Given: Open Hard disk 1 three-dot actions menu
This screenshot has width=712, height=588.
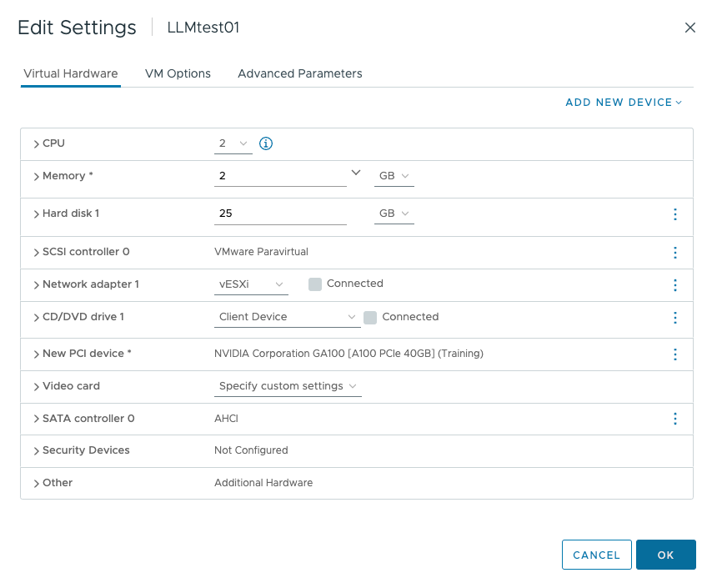Looking at the screenshot, I should point(675,214).
